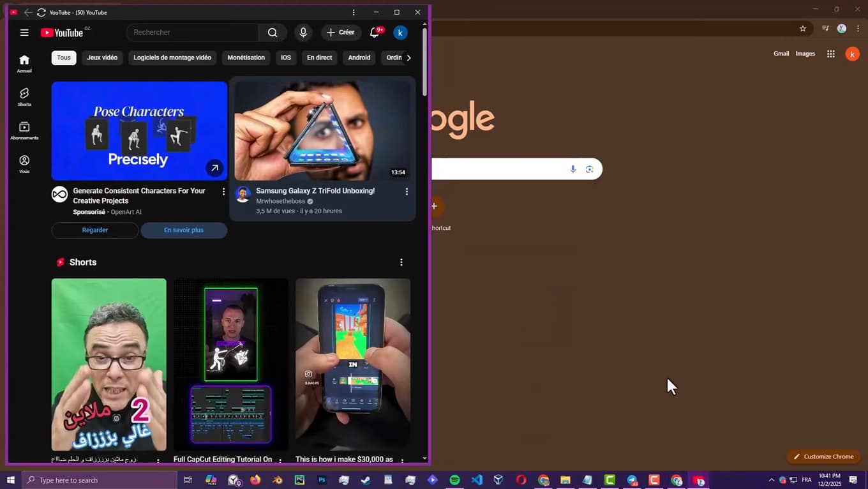868x489 pixels.
Task: Start voice search with the YouTube microphone
Action: point(303,33)
